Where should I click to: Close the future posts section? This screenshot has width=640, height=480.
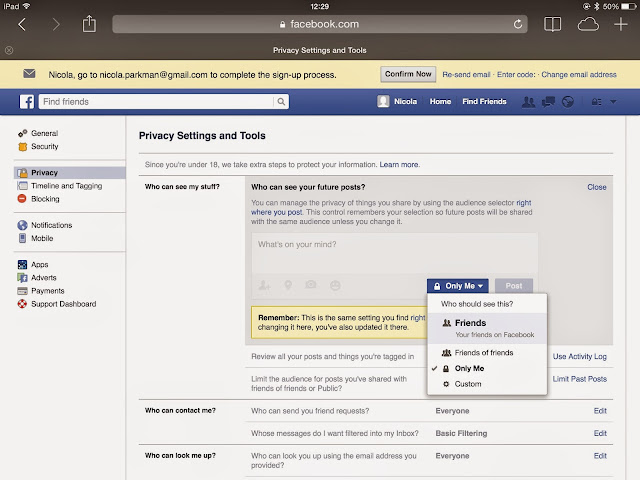coord(596,187)
